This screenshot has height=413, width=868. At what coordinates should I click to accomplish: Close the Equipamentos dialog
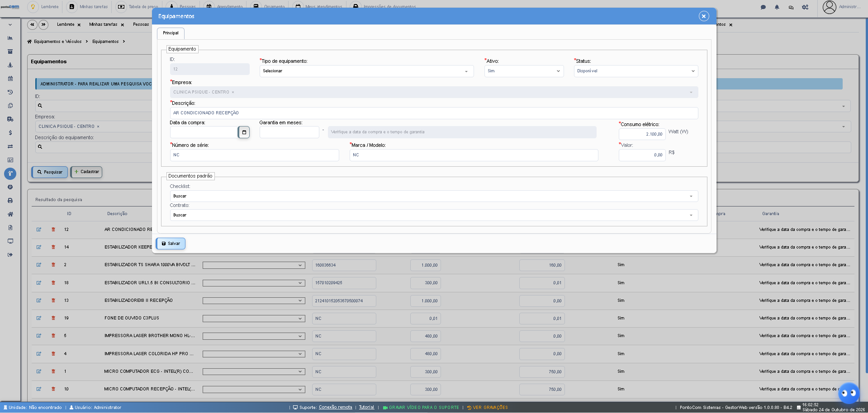[x=704, y=16]
